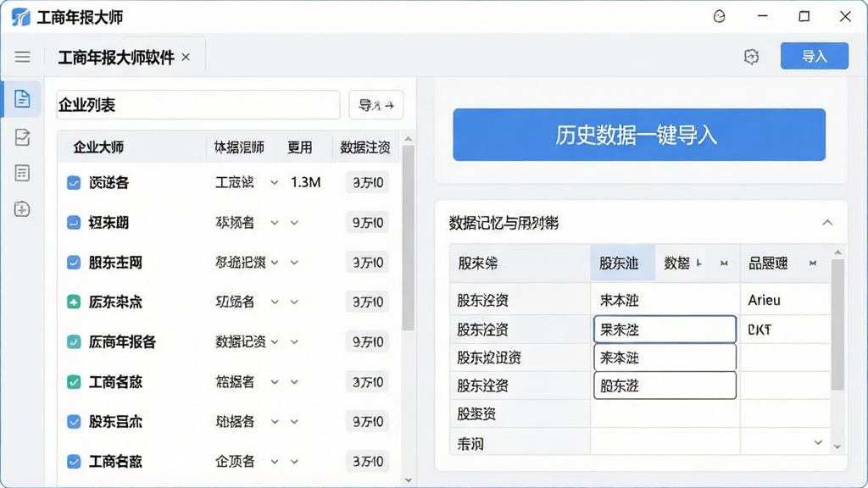Click the 数据注资 list column header

[364, 147]
